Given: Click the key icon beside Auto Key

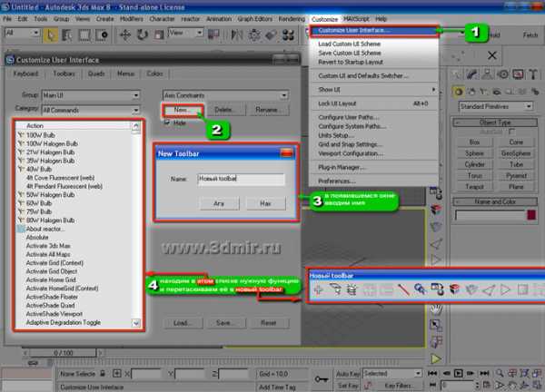Looking at the screenshot, I should tap(322, 379).
